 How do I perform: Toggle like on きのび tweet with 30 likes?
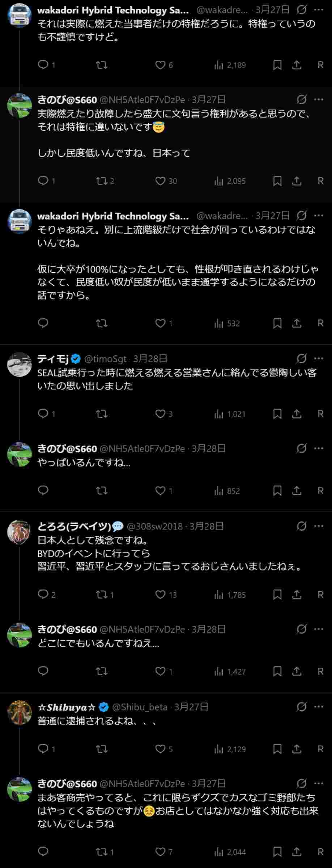pos(160,181)
